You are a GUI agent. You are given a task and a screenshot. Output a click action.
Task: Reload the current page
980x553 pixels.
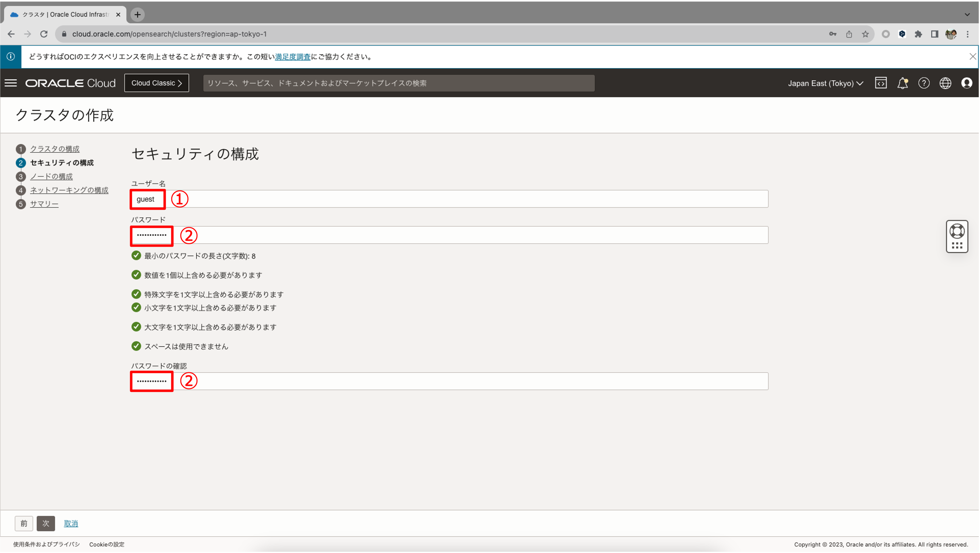(44, 34)
